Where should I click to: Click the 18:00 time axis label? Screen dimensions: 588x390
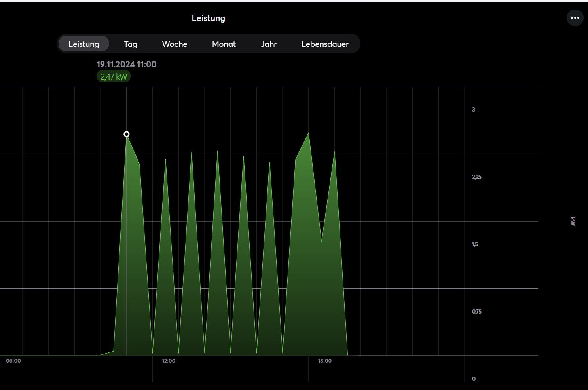324,361
